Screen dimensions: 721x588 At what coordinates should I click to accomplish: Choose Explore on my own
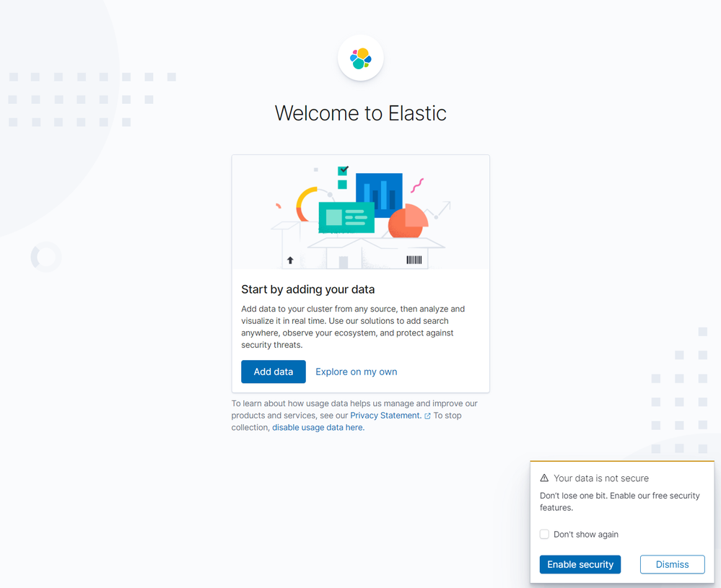point(357,372)
